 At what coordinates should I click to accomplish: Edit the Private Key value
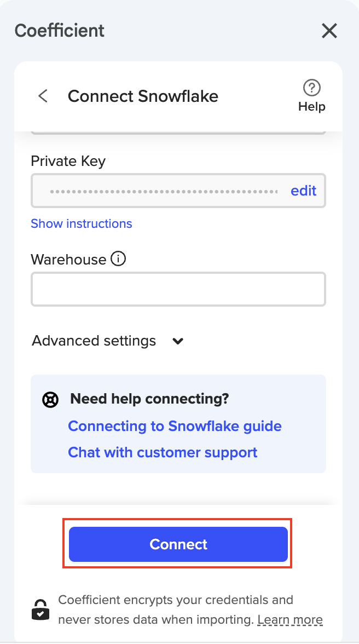(303, 191)
